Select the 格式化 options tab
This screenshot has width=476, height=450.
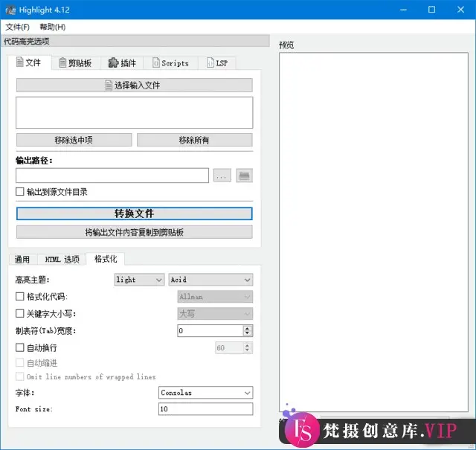(106, 259)
